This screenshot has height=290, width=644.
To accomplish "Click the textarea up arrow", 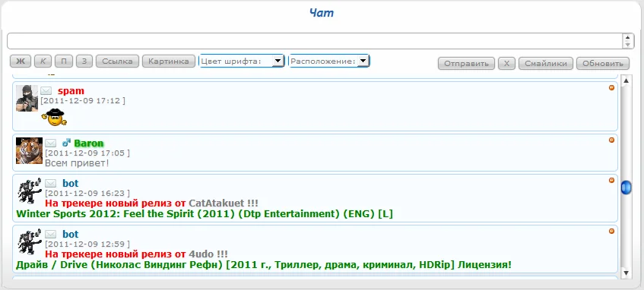I will tap(627, 37).
